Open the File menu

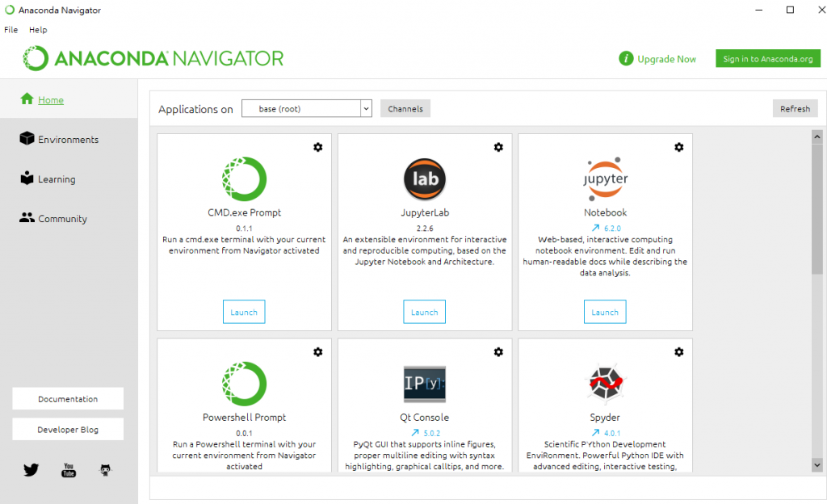point(11,30)
